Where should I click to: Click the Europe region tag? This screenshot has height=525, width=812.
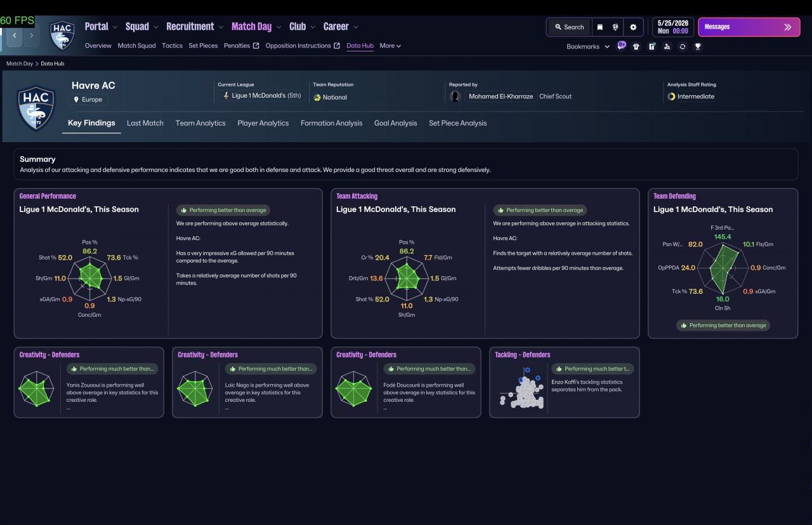[88, 100]
